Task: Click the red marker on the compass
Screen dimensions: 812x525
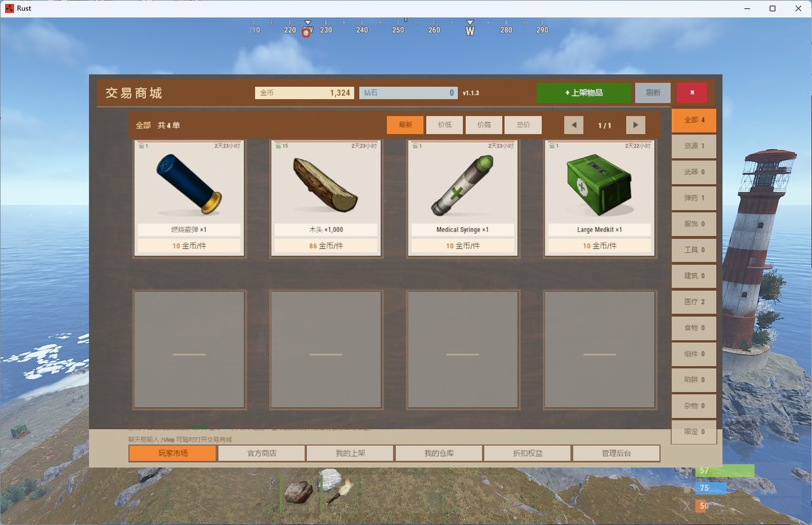Action: click(x=306, y=33)
